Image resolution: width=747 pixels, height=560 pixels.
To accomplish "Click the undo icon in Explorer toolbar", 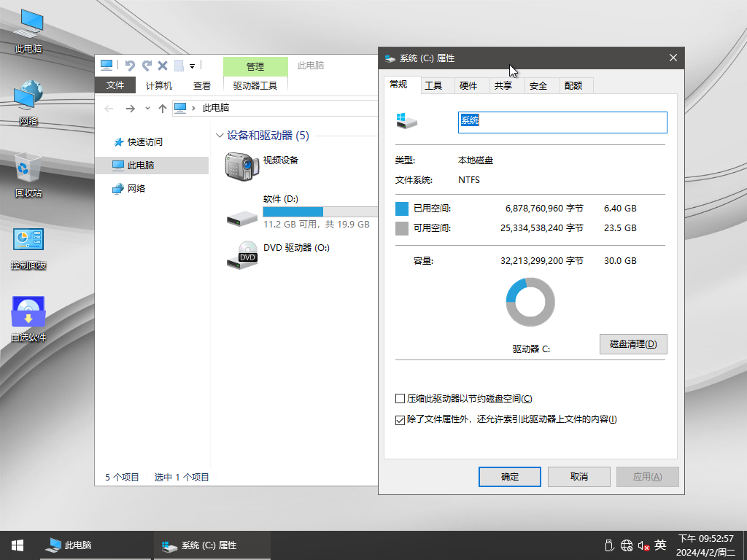I will pos(131,66).
